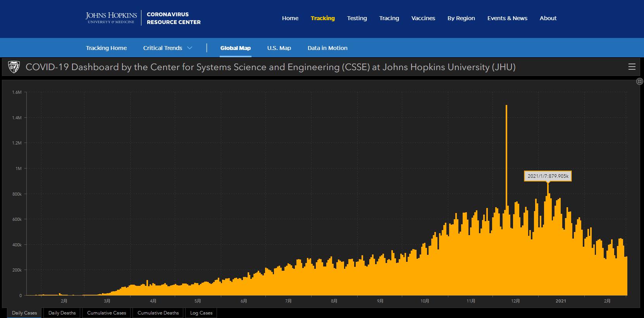
Task: Open the By Region section
Action: click(461, 18)
